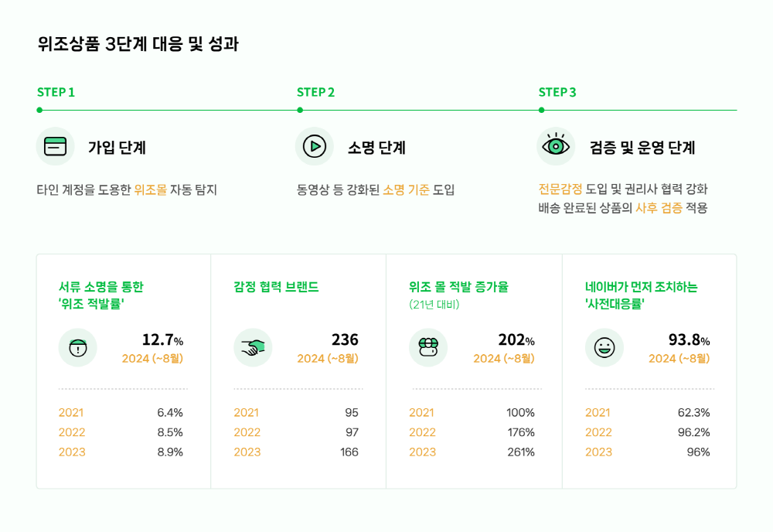Click the STEP 2 label

(315, 92)
